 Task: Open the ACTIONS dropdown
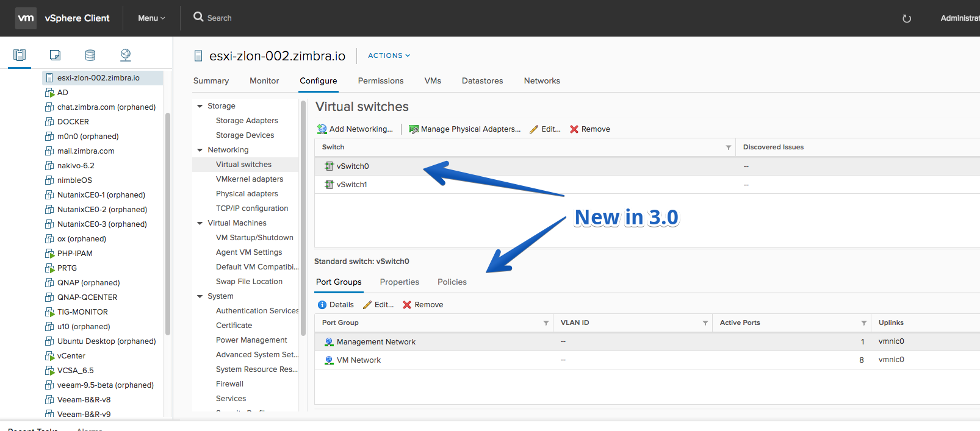pyautogui.click(x=389, y=55)
